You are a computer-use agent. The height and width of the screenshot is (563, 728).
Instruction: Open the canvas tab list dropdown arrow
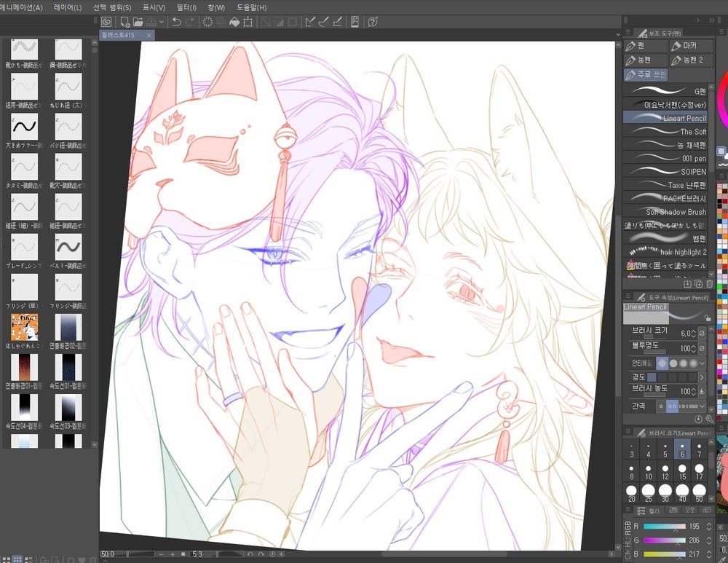(x=618, y=34)
